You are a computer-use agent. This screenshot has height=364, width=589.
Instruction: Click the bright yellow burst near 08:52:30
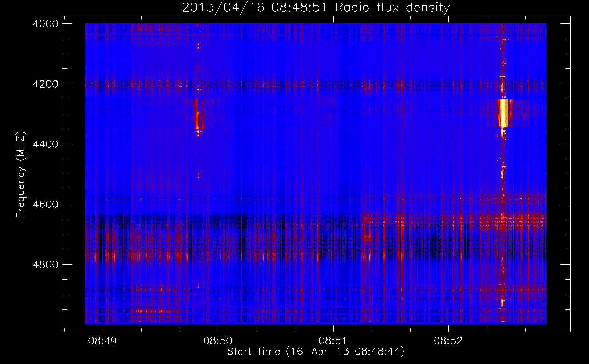[504, 113]
